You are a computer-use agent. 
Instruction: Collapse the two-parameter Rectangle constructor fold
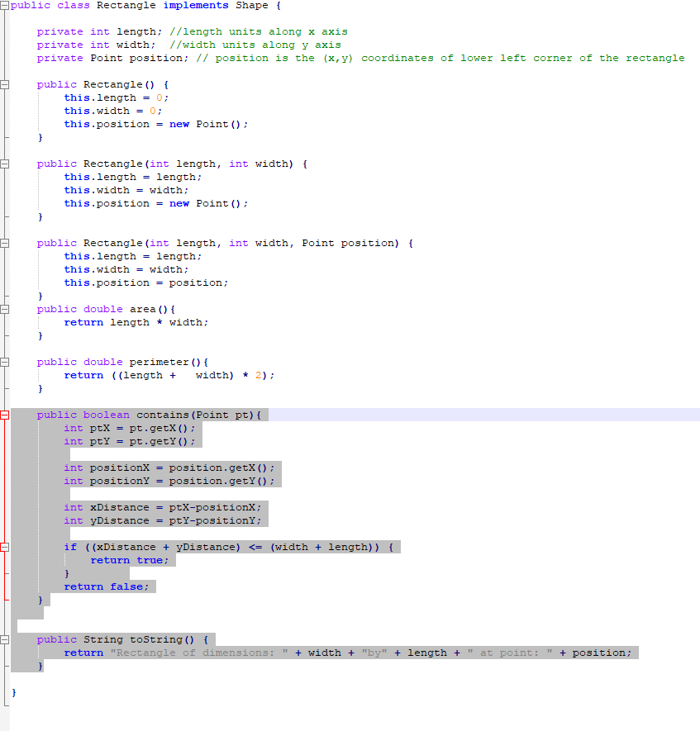[x=3, y=163]
